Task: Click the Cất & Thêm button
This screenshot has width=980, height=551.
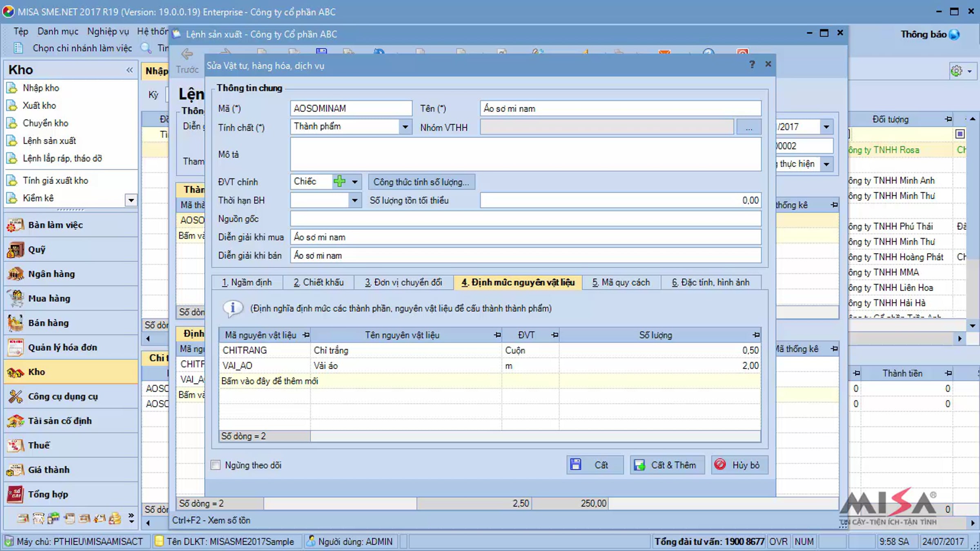Action: click(x=667, y=465)
